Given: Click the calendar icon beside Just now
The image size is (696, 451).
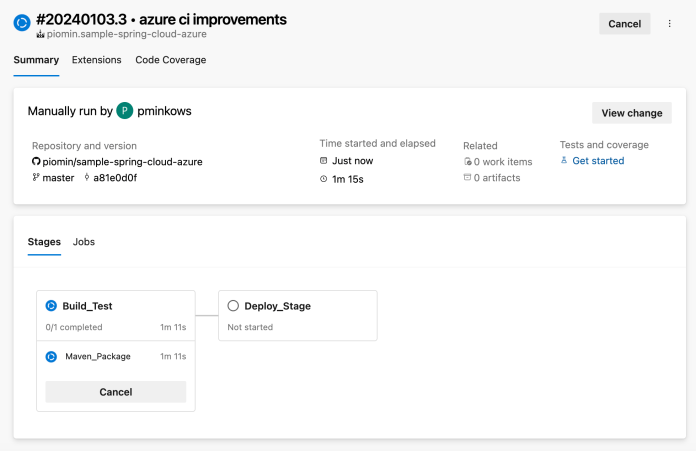Looking at the screenshot, I should 324,161.
